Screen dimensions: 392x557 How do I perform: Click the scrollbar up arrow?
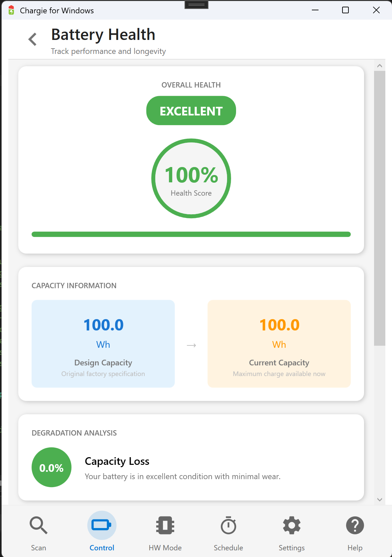[x=380, y=66]
